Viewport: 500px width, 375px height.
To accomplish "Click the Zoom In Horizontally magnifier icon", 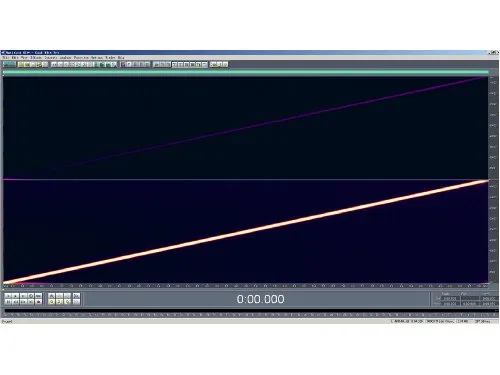I will 52,296.
